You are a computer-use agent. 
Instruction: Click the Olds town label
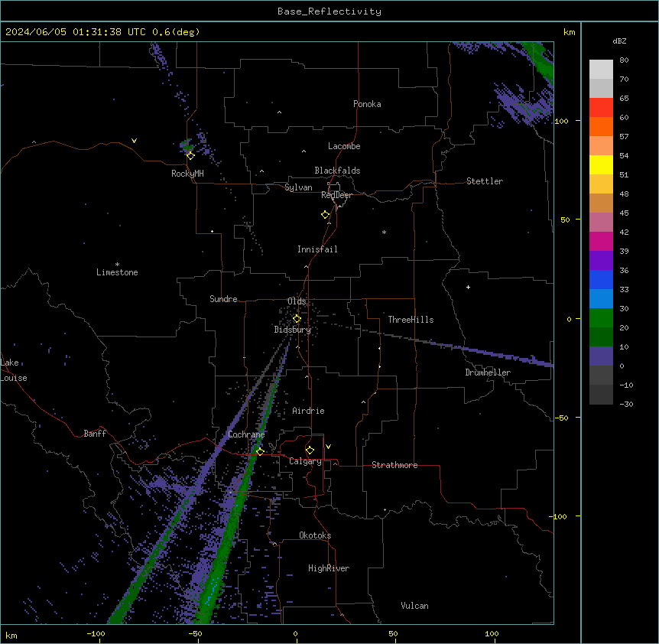(297, 301)
